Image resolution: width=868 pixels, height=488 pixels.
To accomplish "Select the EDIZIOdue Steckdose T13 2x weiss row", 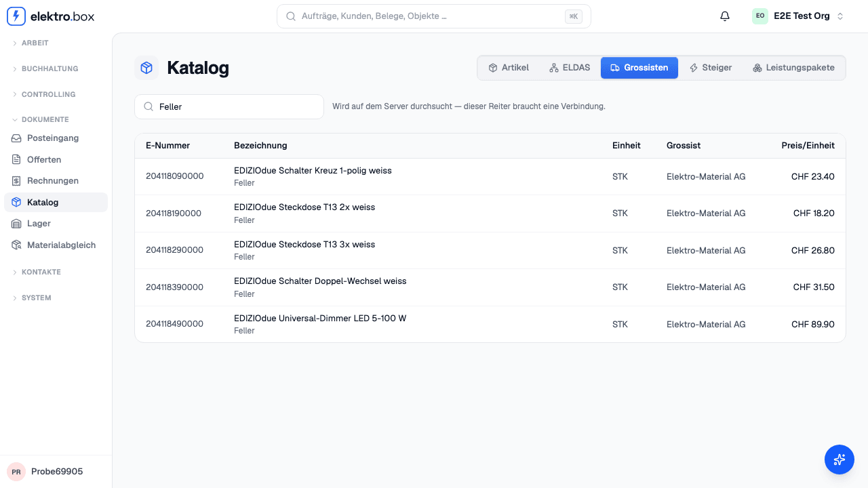I will point(490,213).
